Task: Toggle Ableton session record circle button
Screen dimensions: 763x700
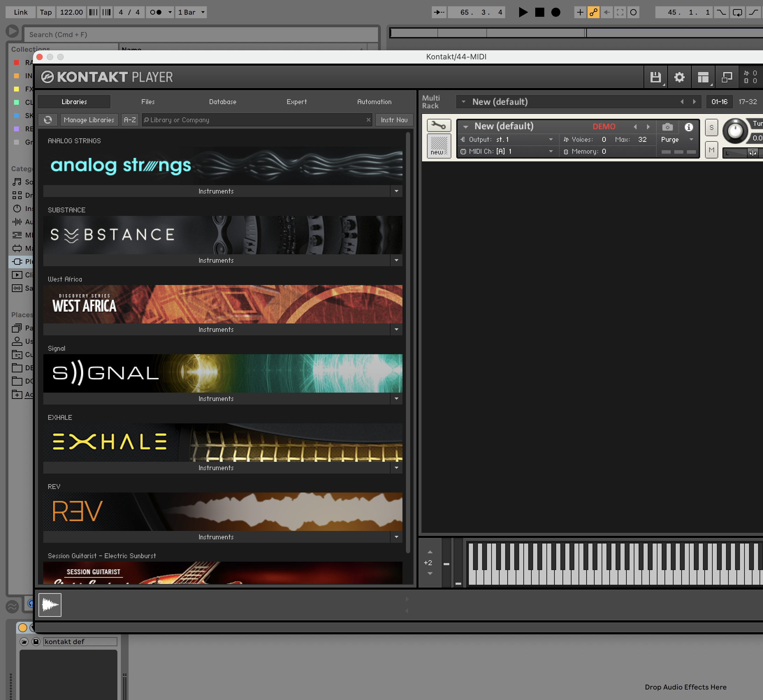Action: coord(633,12)
